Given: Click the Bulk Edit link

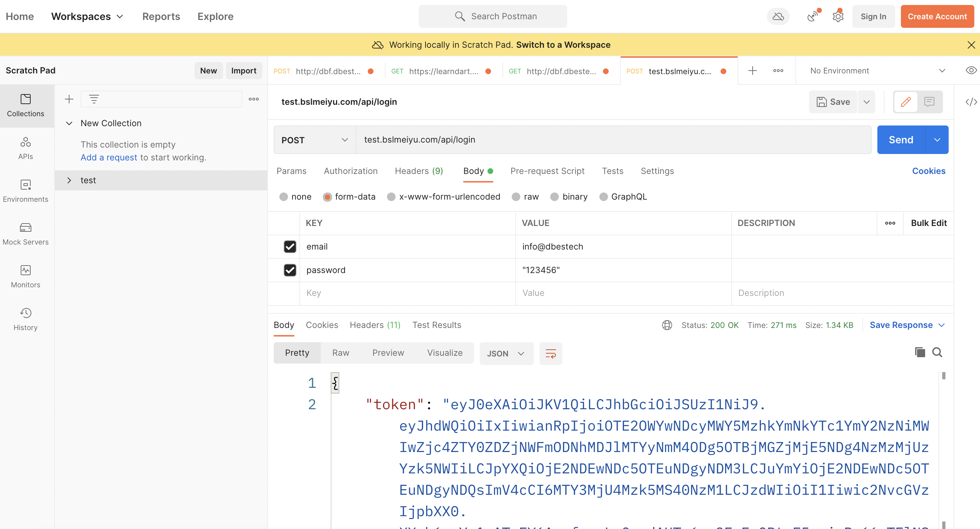Looking at the screenshot, I should 928,223.
